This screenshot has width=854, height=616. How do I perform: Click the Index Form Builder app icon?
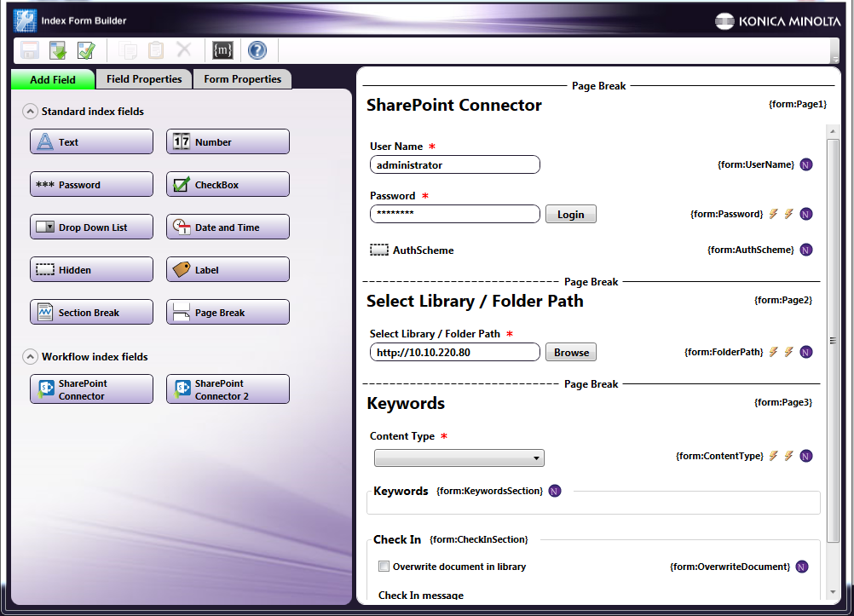tap(25, 20)
